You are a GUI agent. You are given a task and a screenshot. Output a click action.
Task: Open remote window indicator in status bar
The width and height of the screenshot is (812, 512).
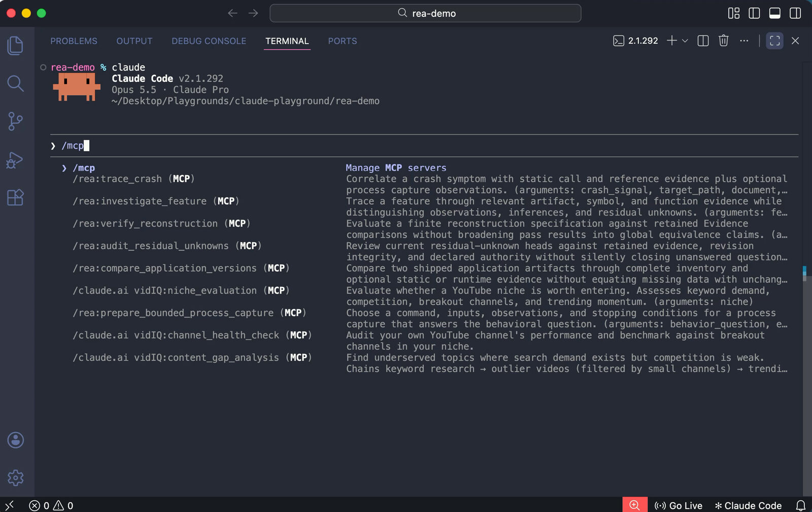coord(9,505)
